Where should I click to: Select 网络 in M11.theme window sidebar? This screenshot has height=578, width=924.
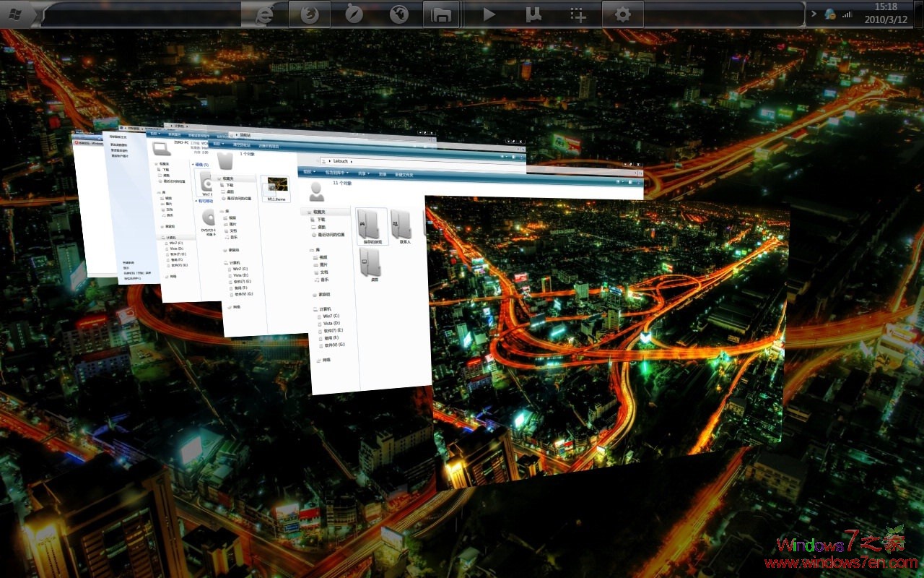[x=233, y=307]
